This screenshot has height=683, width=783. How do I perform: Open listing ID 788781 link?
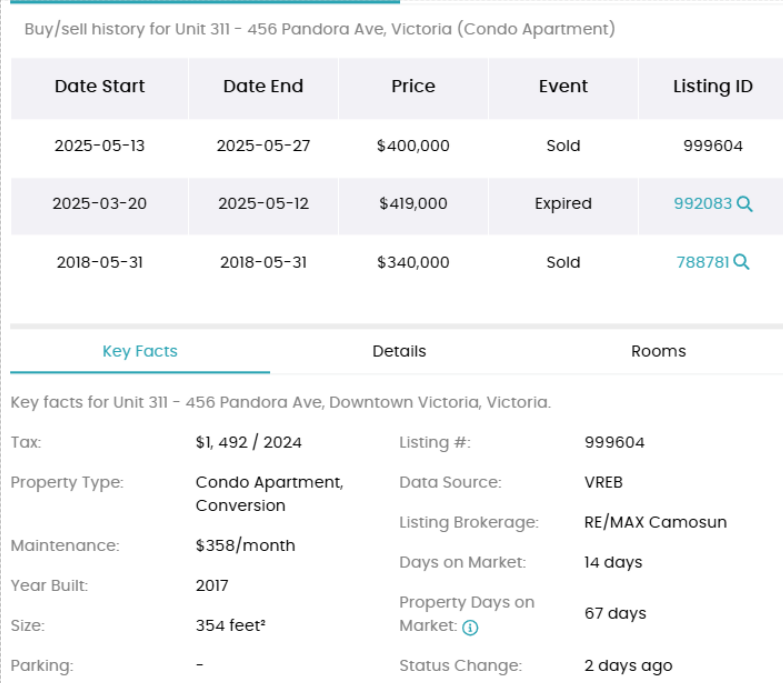(x=703, y=262)
